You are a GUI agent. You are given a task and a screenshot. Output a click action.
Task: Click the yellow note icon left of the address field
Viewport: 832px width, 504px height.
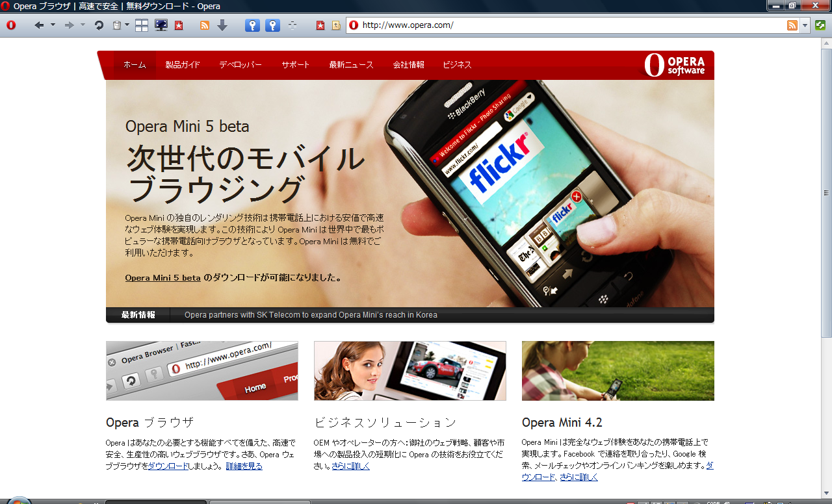click(x=336, y=25)
